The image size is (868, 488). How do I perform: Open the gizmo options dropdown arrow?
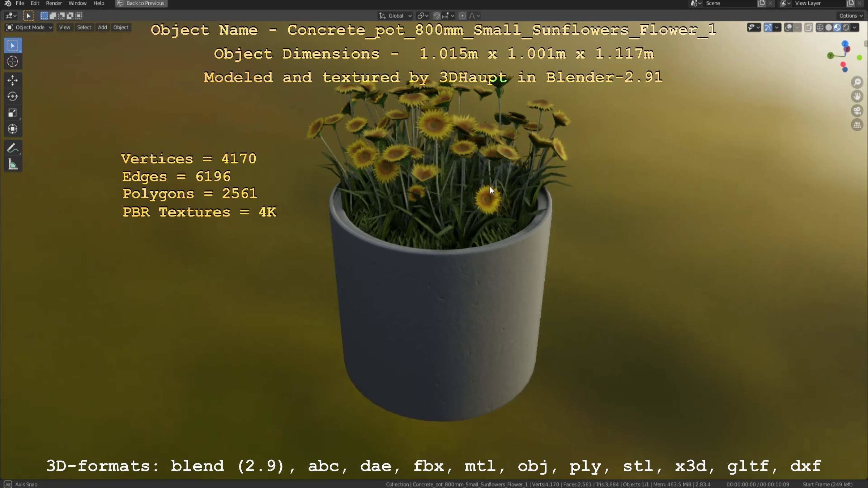[776, 27]
